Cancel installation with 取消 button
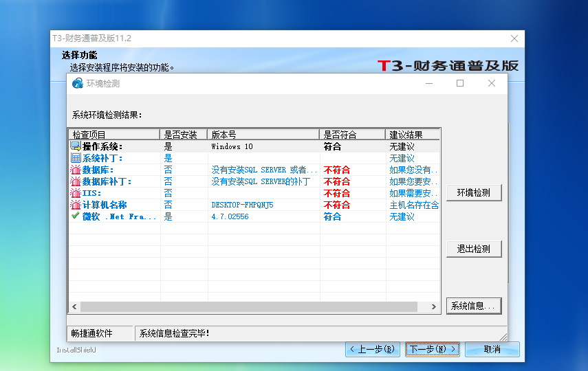Image resolution: width=588 pixels, height=371 pixels. [492, 349]
